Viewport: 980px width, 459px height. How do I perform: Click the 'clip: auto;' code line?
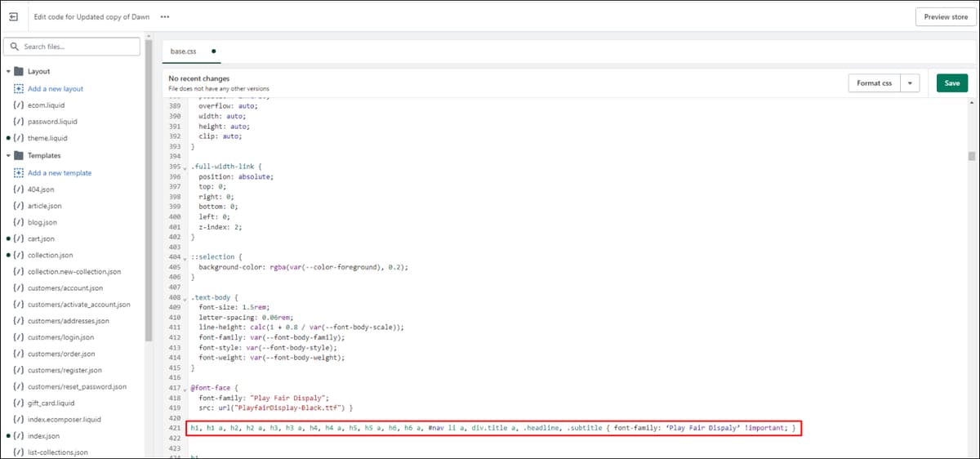point(220,136)
